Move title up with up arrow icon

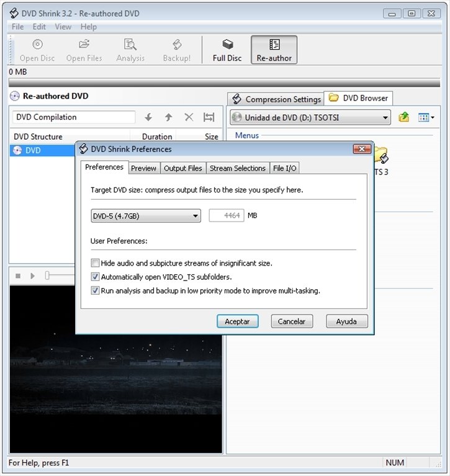[x=169, y=117]
